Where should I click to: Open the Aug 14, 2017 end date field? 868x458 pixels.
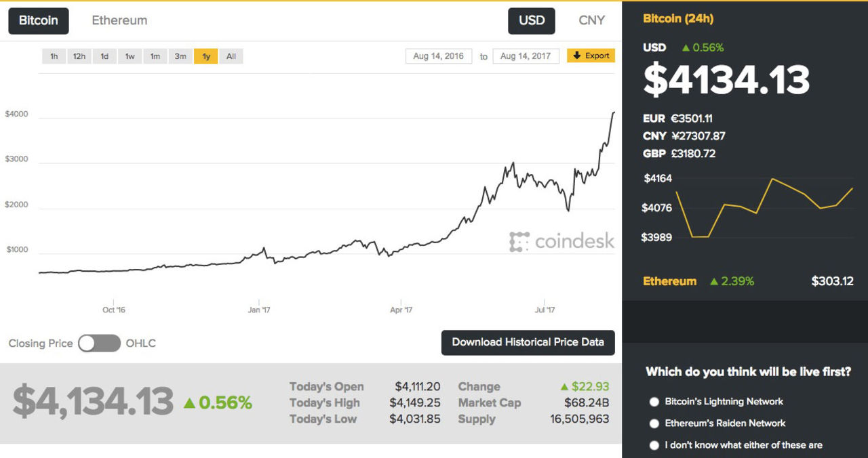(526, 56)
